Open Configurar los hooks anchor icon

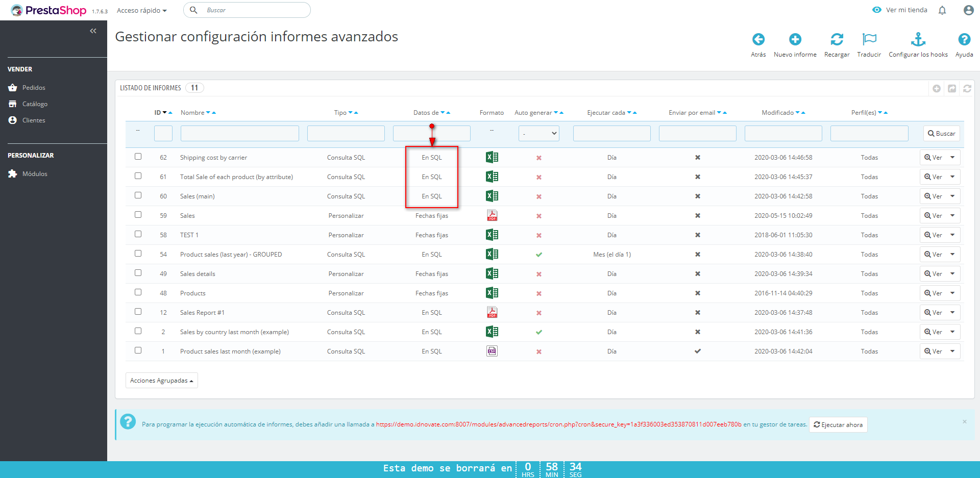pos(918,40)
